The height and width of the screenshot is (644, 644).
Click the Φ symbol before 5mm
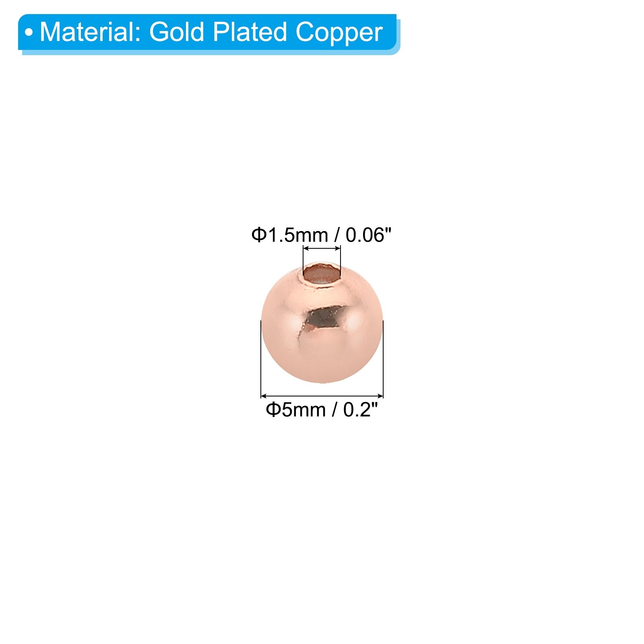coord(273,410)
